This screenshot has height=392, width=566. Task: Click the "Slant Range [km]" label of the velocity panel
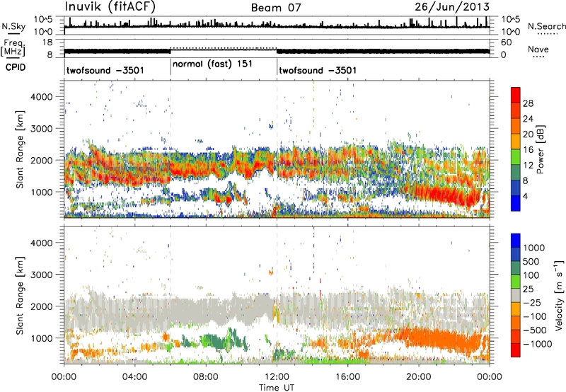point(20,295)
